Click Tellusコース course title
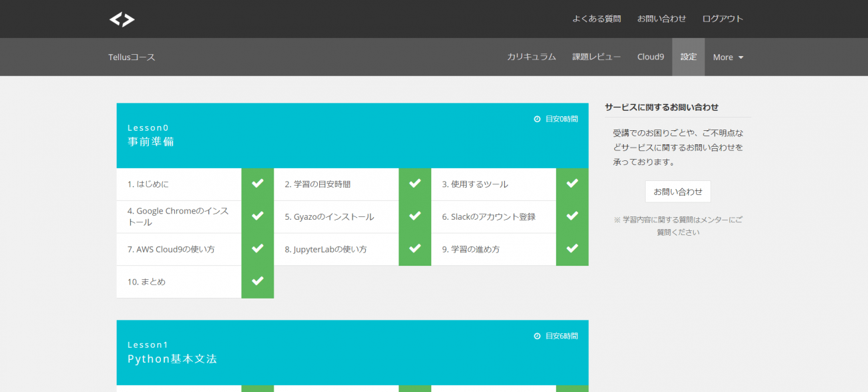Viewport: 868px width, 392px height. coord(132,57)
